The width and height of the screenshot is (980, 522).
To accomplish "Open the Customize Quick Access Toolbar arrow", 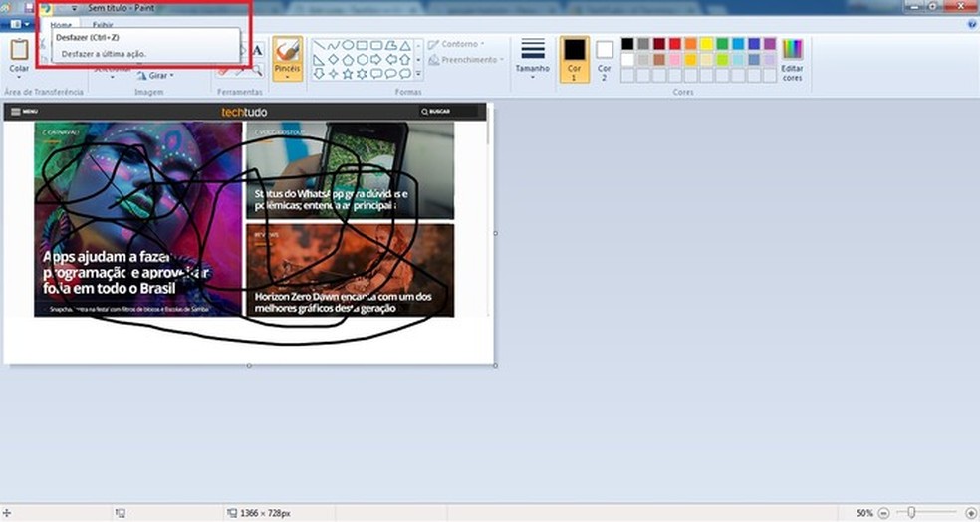I will point(74,9).
